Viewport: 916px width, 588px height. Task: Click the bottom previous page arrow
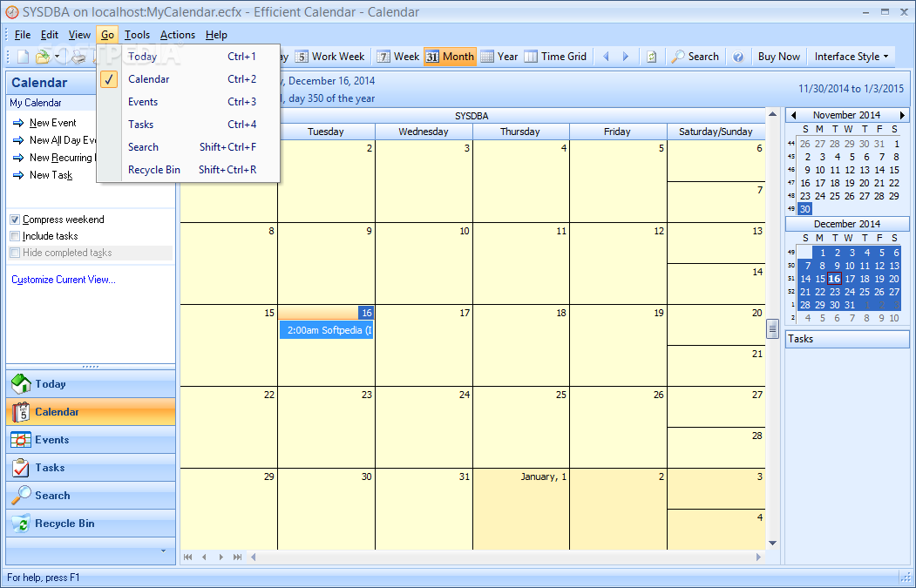point(204,557)
